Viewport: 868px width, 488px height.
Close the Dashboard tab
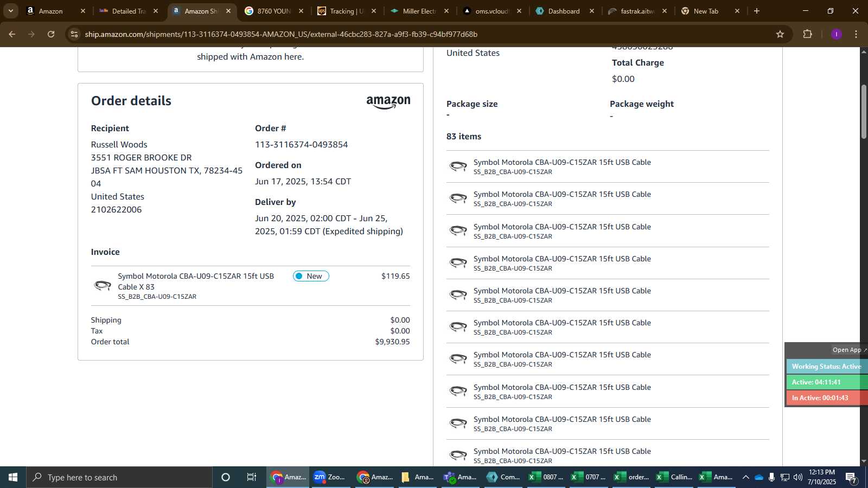(x=592, y=11)
